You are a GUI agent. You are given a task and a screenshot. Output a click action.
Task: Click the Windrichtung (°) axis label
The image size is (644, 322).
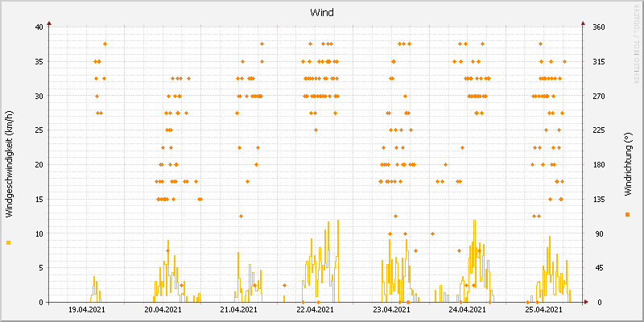pyautogui.click(x=627, y=164)
